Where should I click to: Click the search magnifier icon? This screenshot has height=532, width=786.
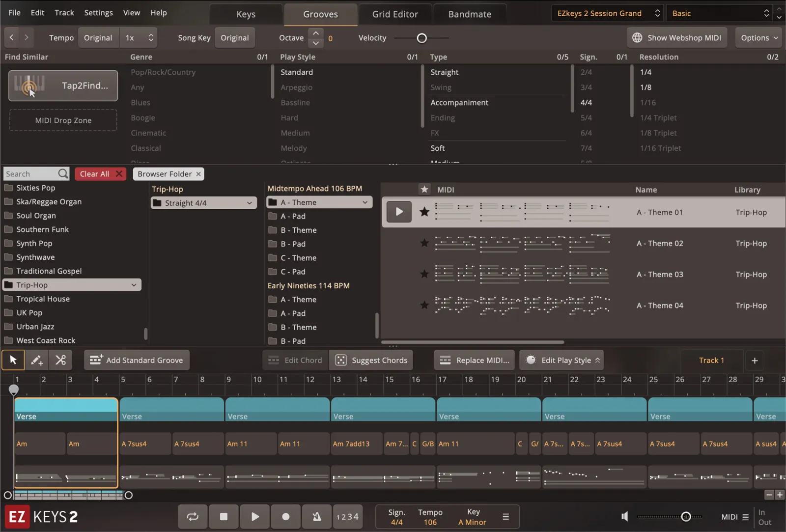[63, 173]
